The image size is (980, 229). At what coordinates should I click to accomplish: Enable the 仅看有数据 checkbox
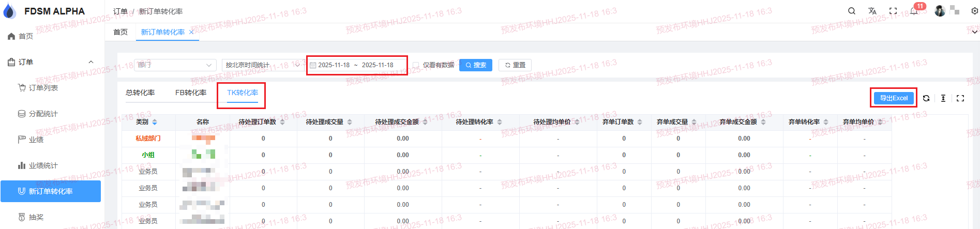click(416, 65)
